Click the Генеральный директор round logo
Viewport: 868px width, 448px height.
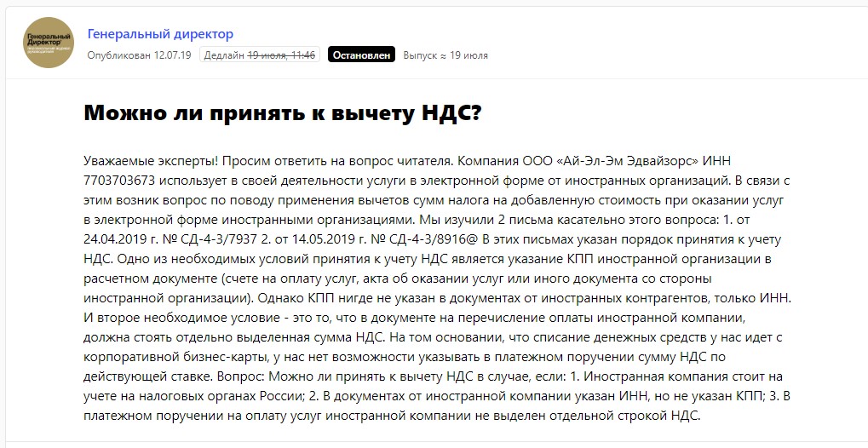(x=48, y=43)
